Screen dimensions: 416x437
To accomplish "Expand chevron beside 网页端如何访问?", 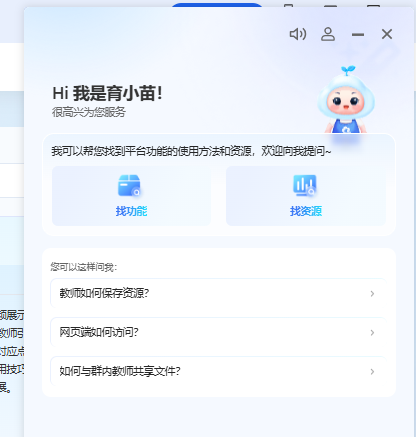I will point(372,333).
